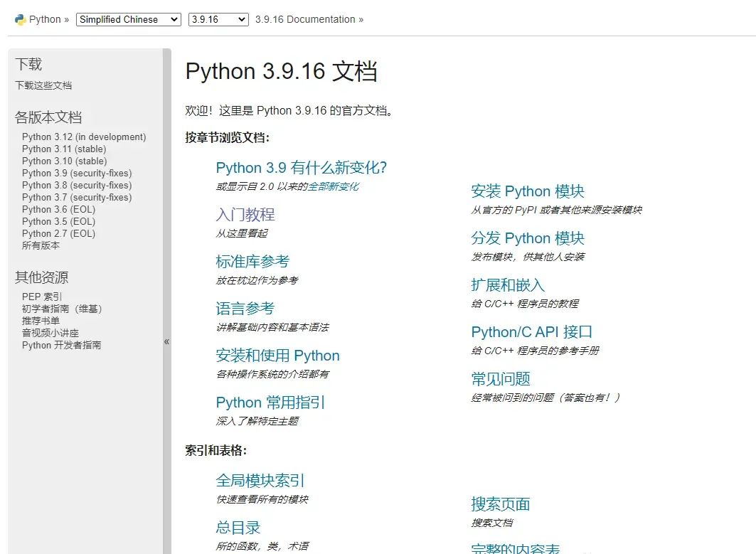This screenshot has height=554, width=756.
Task: Click the 索引和表格 text
Action: pyautogui.click(x=215, y=450)
